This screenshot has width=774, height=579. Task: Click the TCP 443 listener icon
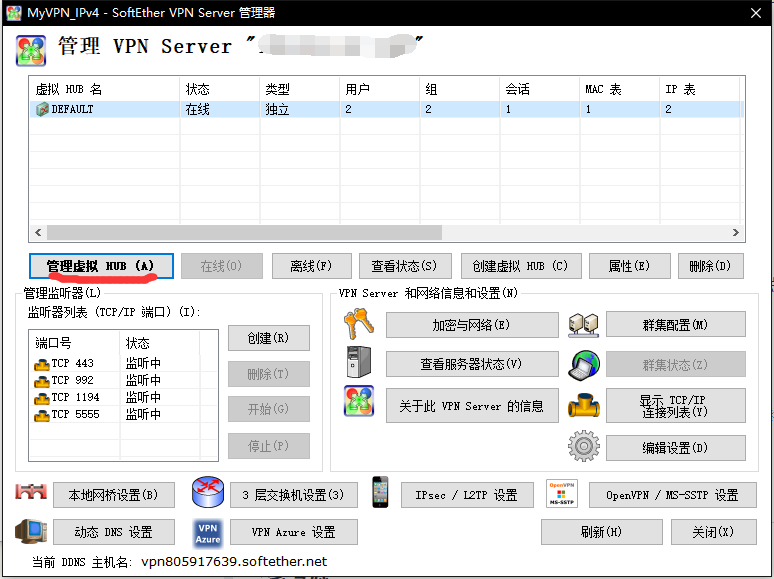(42, 364)
